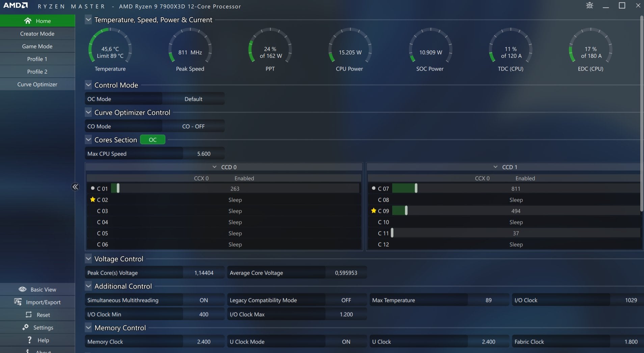Collapse the Temperature, Speed, Power & Current section
Image resolution: width=644 pixels, height=353 pixels.
click(x=88, y=20)
